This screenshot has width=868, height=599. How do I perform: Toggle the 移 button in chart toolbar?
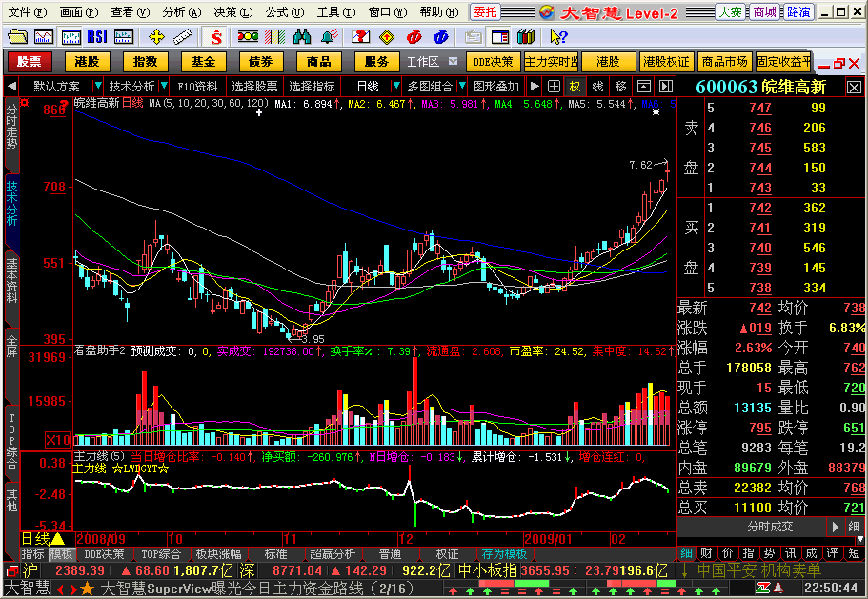pos(620,87)
